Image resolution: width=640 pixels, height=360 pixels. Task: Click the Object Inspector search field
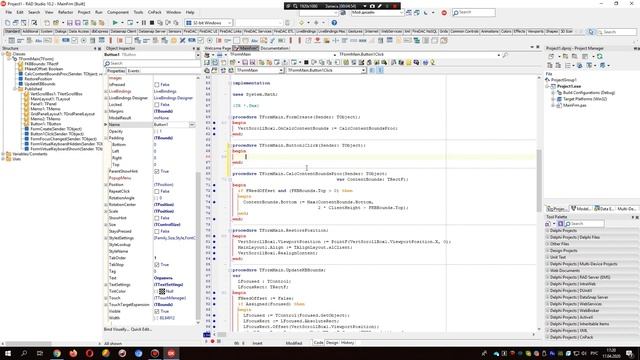coord(151,63)
